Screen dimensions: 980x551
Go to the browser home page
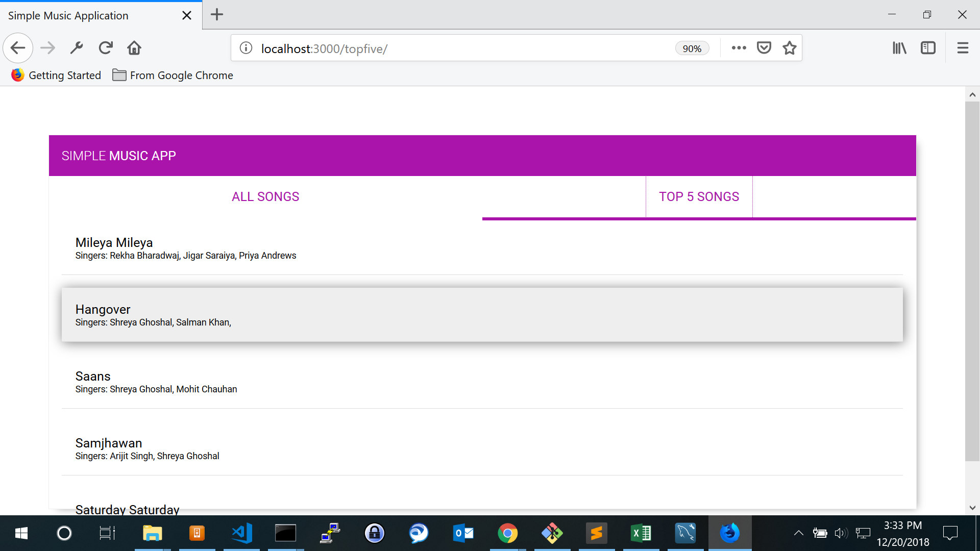pyautogui.click(x=134, y=48)
